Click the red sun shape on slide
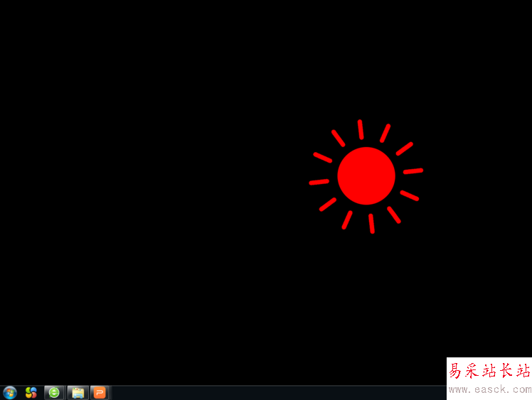Image resolution: width=532 pixels, height=400 pixels. click(x=366, y=176)
